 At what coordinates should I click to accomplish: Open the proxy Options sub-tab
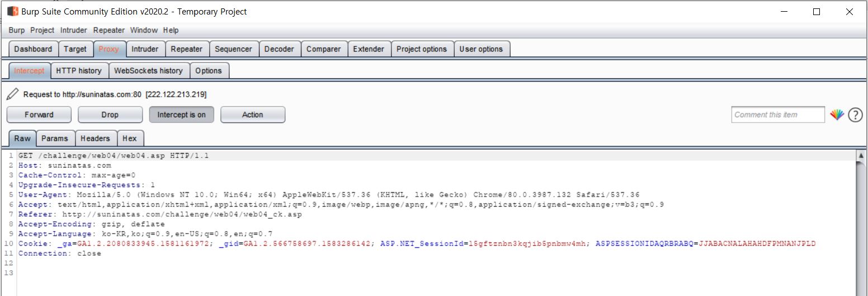tap(209, 71)
